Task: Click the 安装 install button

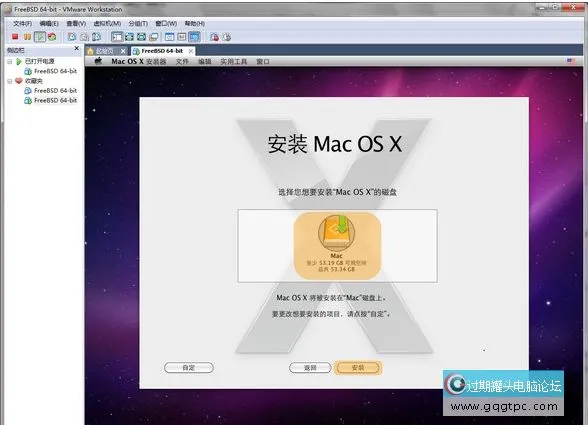Action: tap(358, 368)
